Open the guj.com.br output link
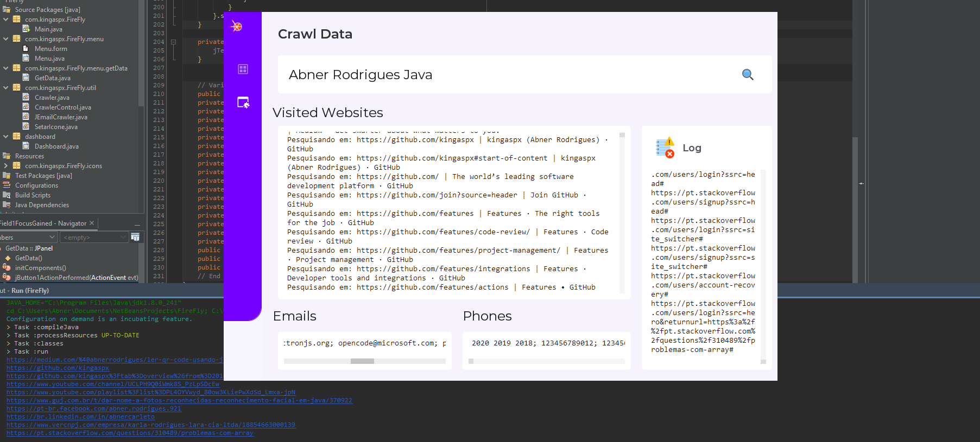This screenshot has width=980, height=442. (x=179, y=400)
